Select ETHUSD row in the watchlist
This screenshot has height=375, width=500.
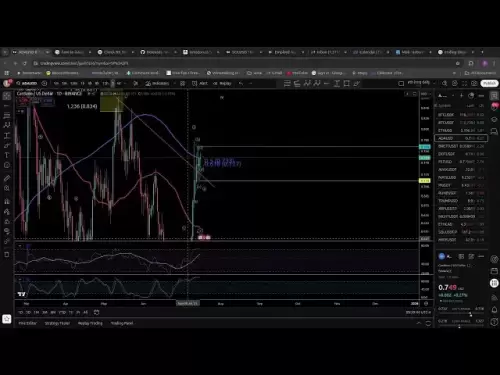461,130
